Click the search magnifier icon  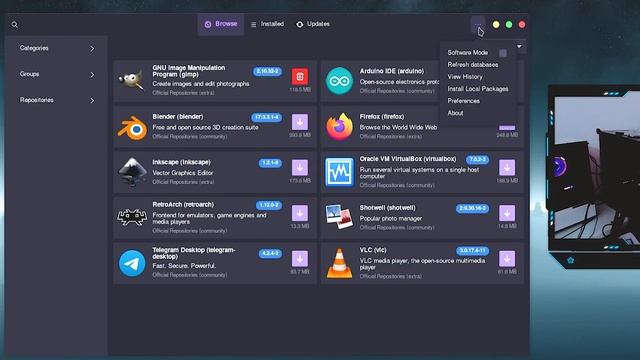coord(15,25)
